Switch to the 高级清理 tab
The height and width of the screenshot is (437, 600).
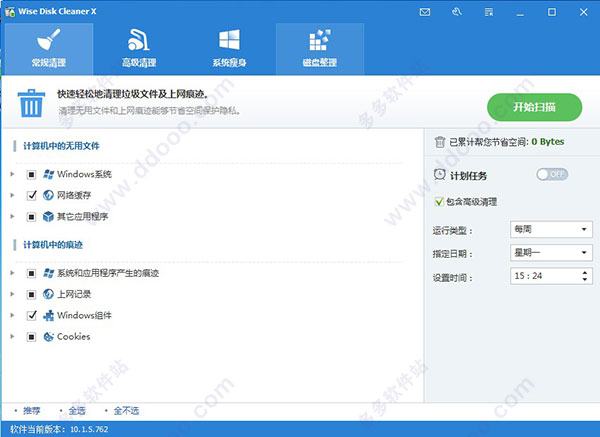click(x=139, y=49)
